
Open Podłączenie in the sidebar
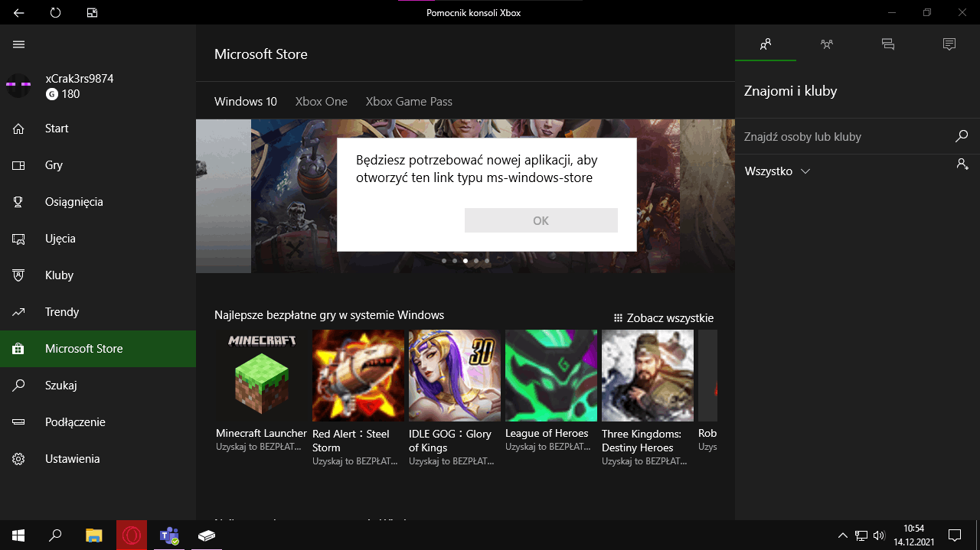point(98,422)
